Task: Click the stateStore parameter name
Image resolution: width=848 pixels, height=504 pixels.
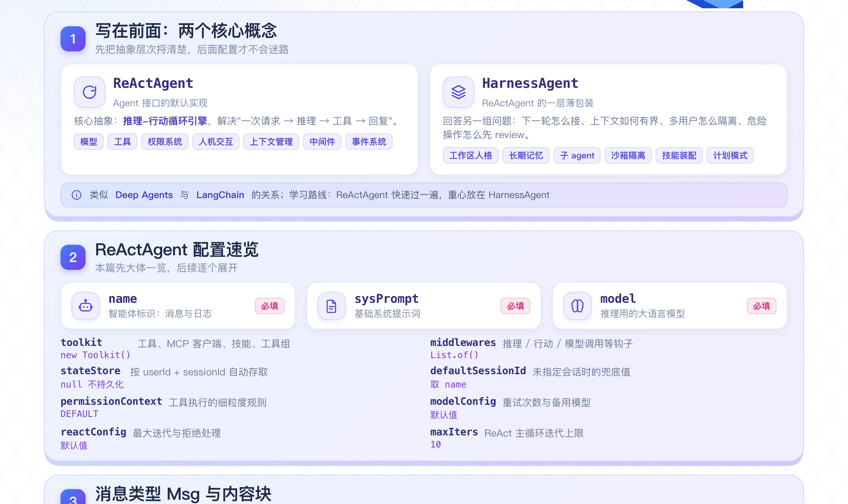Action: 91,371
